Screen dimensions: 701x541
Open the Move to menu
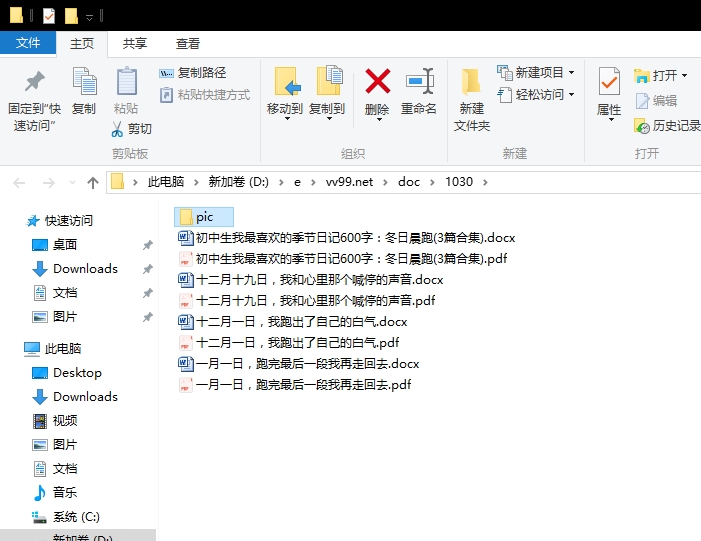pyautogui.click(x=285, y=94)
